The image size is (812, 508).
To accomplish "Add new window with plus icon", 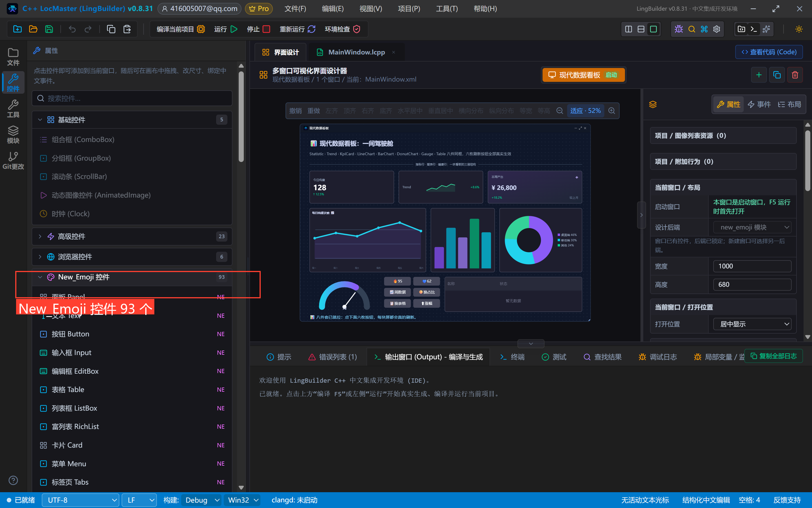I will click(759, 75).
